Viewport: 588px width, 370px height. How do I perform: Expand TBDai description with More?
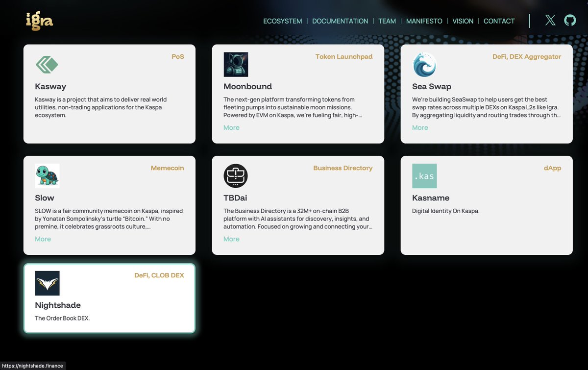click(x=231, y=239)
